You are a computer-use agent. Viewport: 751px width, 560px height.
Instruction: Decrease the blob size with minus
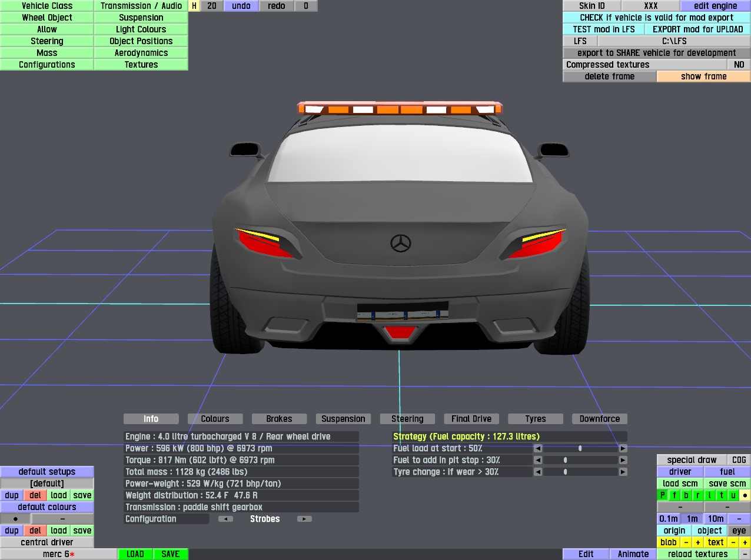tap(686, 542)
